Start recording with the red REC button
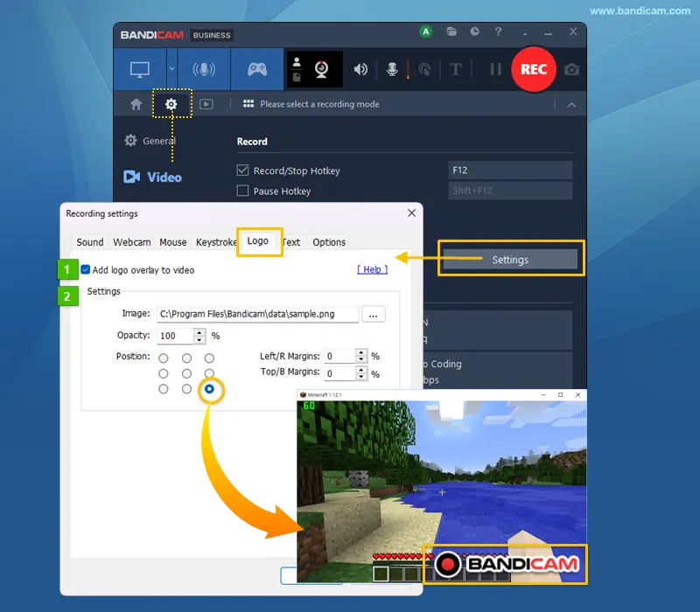The image size is (700, 612). 534,69
